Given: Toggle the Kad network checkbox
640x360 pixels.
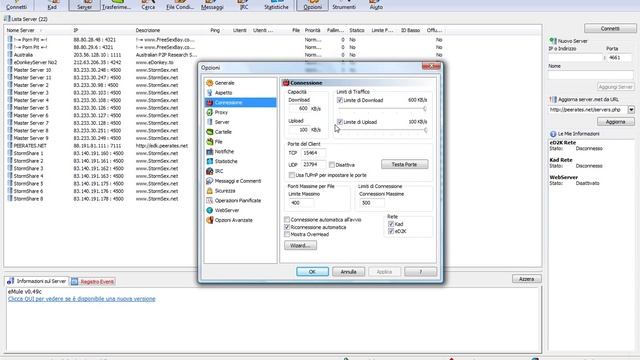Looking at the screenshot, I should [391, 224].
